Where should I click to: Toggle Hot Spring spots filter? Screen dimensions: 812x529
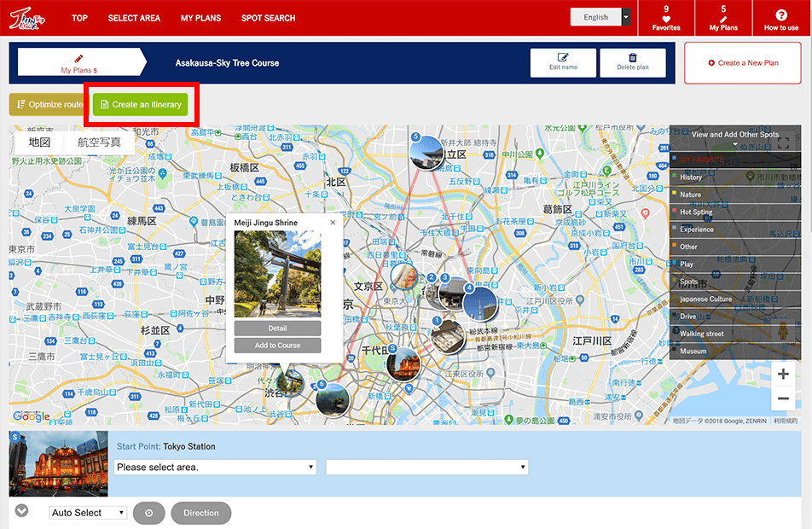(x=735, y=212)
